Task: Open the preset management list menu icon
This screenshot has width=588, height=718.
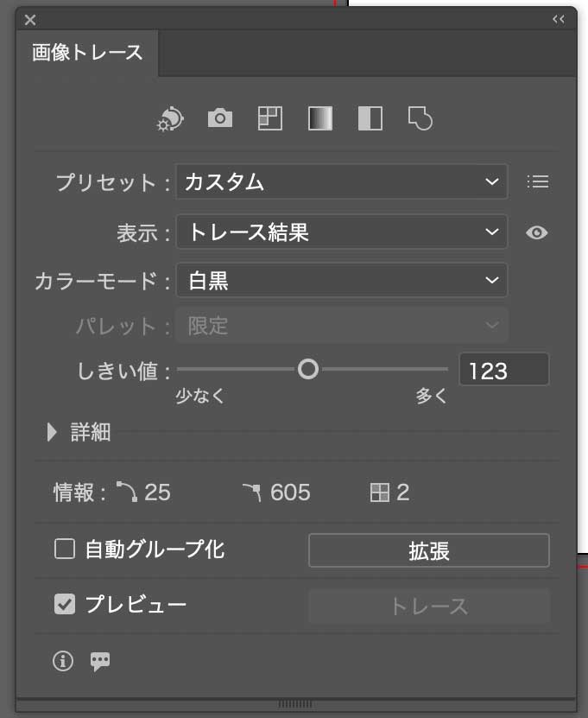Action: pos(538,181)
